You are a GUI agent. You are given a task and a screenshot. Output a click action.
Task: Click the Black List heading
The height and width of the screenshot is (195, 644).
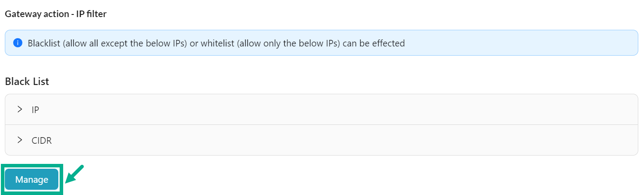pos(27,82)
